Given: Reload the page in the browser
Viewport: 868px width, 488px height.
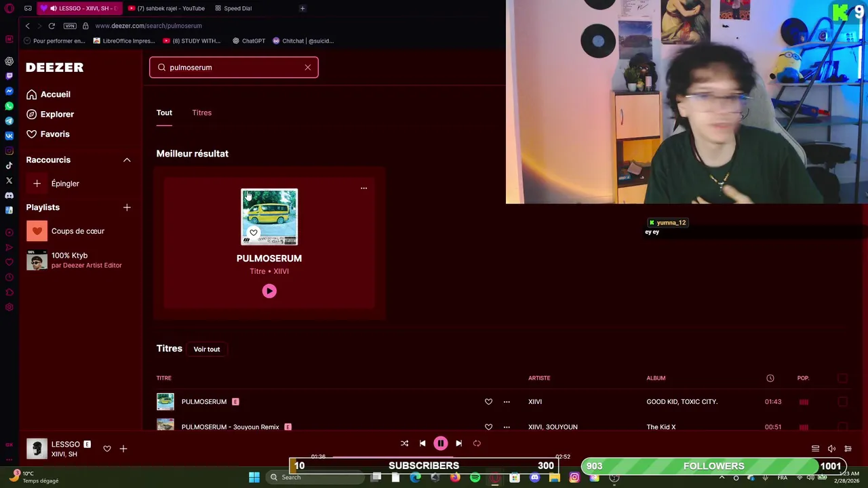Looking at the screenshot, I should coord(52,26).
